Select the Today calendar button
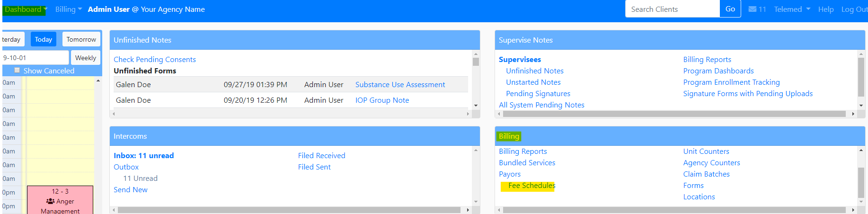This screenshot has height=214, width=868. [44, 39]
